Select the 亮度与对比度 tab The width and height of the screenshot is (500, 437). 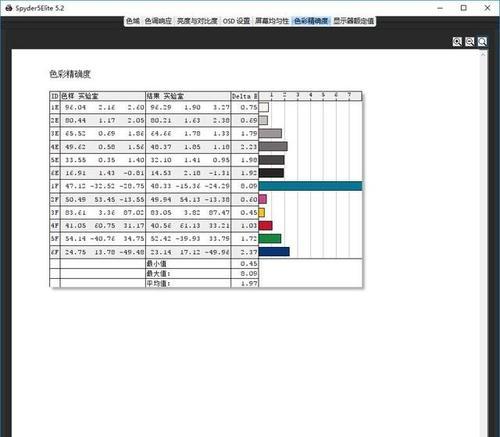click(197, 21)
